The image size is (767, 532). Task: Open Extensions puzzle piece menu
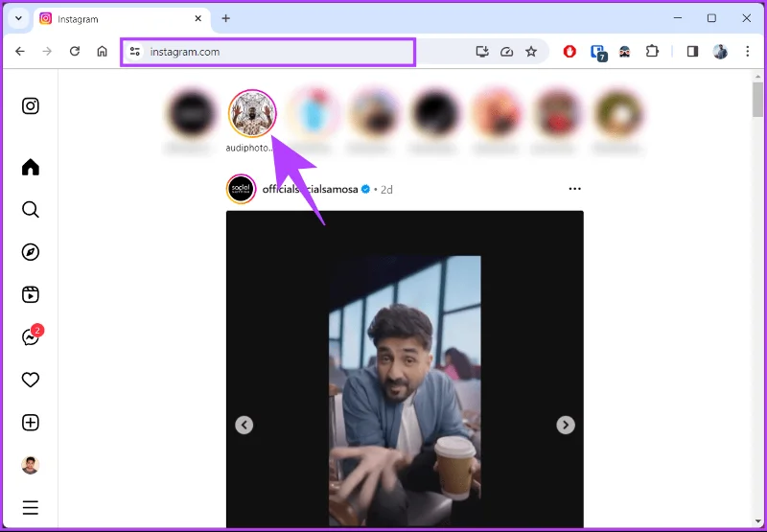tap(652, 52)
